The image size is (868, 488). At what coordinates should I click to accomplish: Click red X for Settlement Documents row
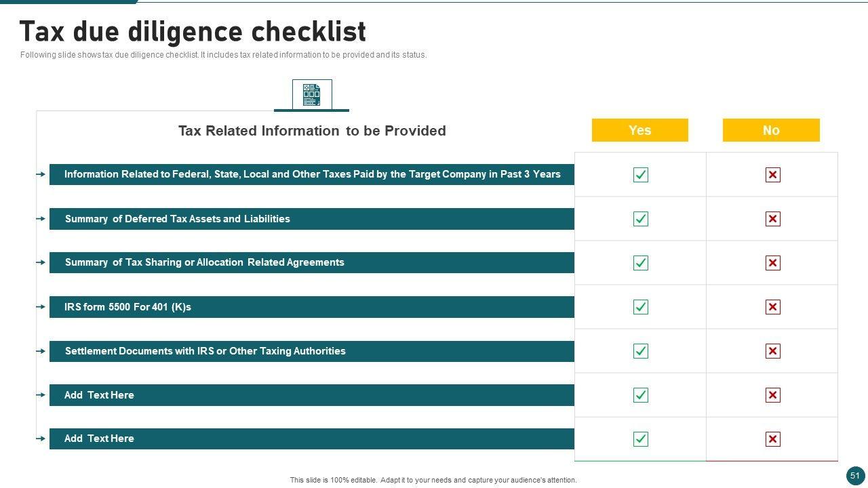[772, 351]
